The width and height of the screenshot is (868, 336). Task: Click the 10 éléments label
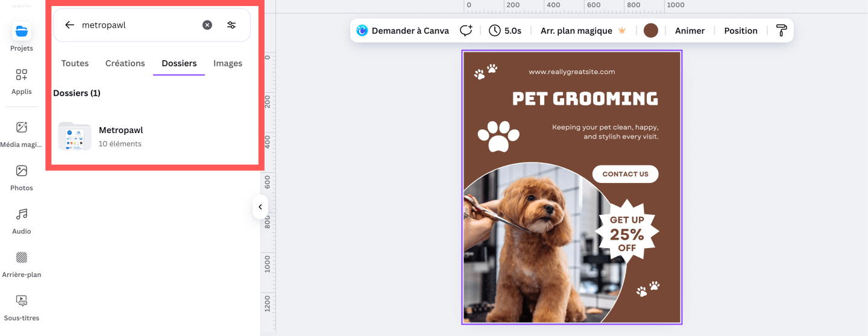tap(120, 144)
